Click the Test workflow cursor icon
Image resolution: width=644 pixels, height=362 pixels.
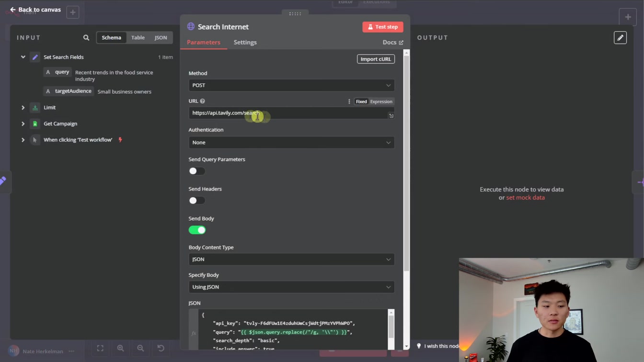[35, 140]
